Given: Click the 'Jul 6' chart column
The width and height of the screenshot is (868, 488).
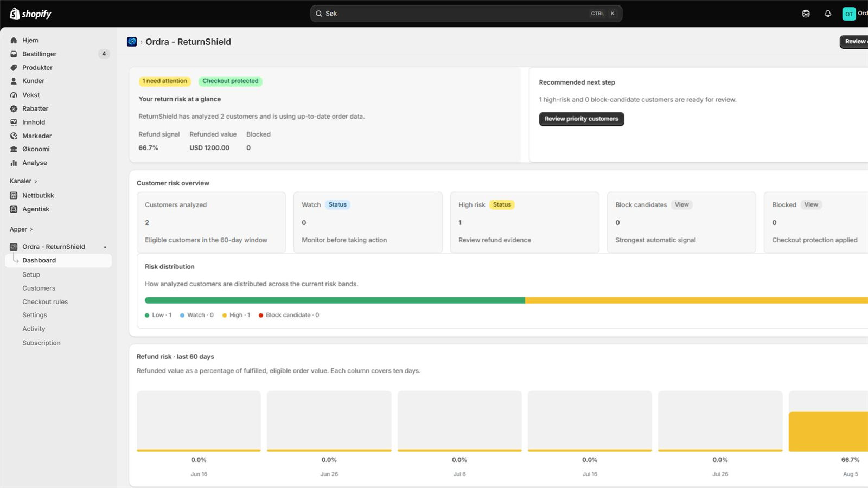Looking at the screenshot, I should pos(459,421).
